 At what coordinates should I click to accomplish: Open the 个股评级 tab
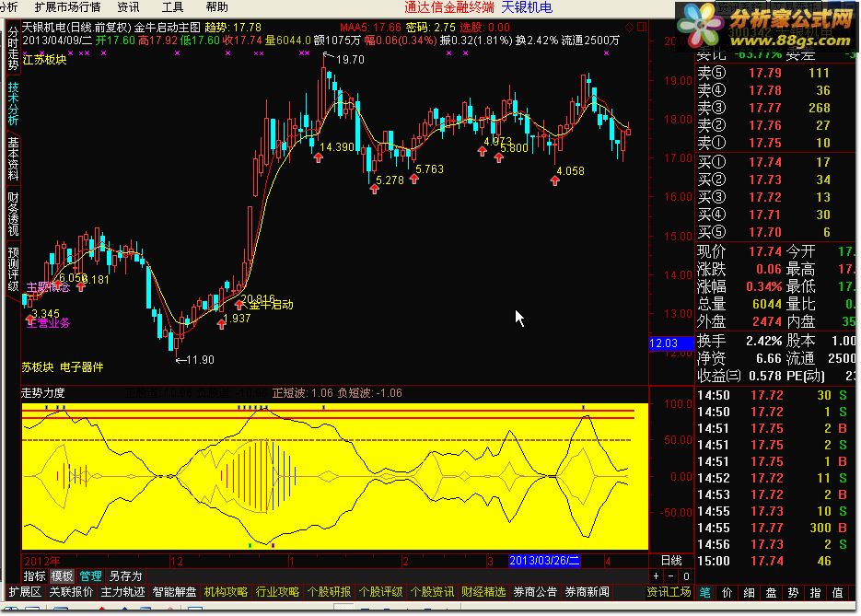click(x=380, y=592)
